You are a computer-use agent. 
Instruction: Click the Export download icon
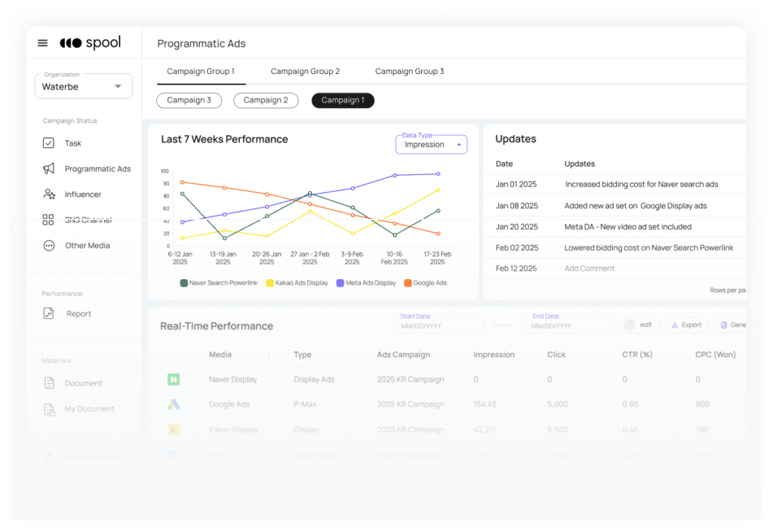pos(675,325)
